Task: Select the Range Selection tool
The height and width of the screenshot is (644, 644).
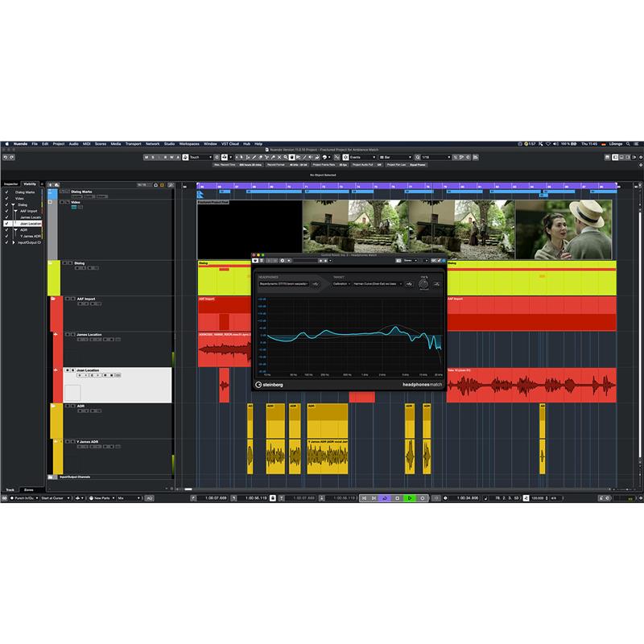Action: [247, 157]
